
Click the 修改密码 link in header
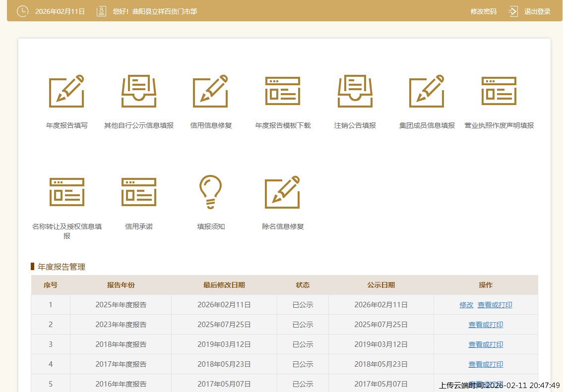coord(483,11)
